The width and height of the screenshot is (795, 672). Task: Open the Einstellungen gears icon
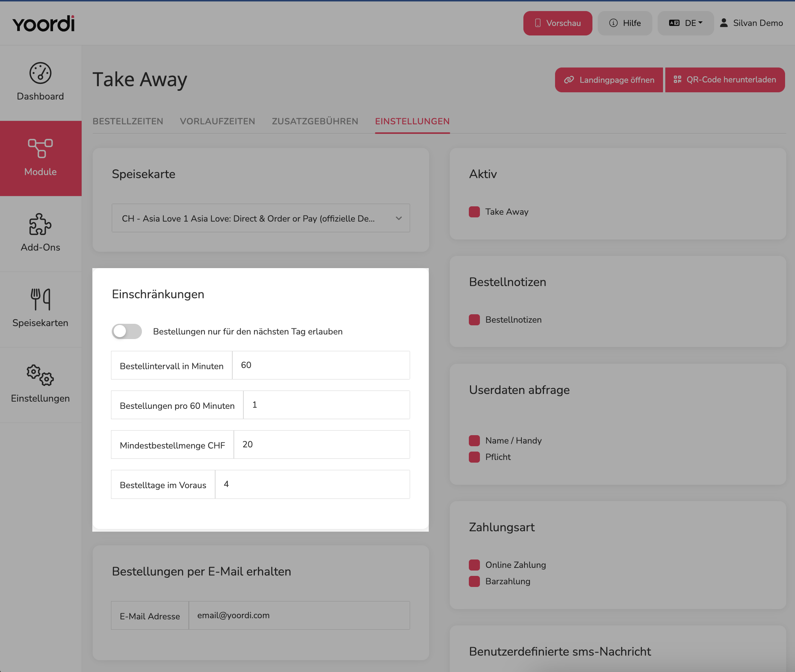(40, 375)
